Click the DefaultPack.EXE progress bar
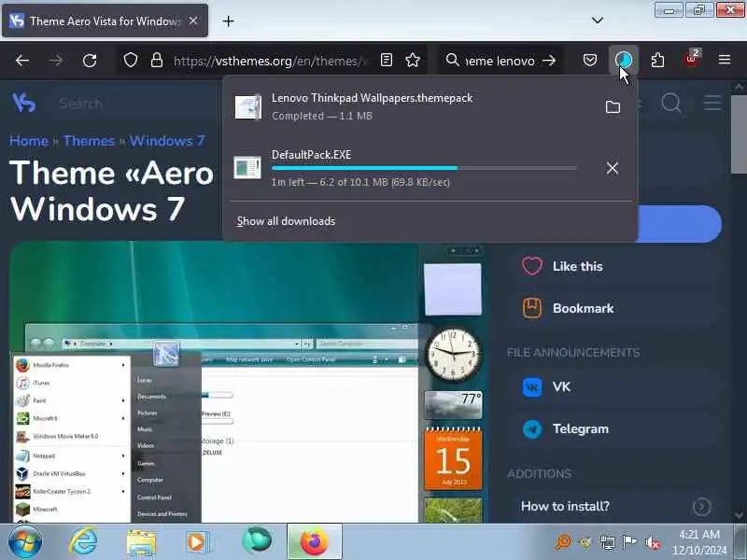 (x=424, y=168)
